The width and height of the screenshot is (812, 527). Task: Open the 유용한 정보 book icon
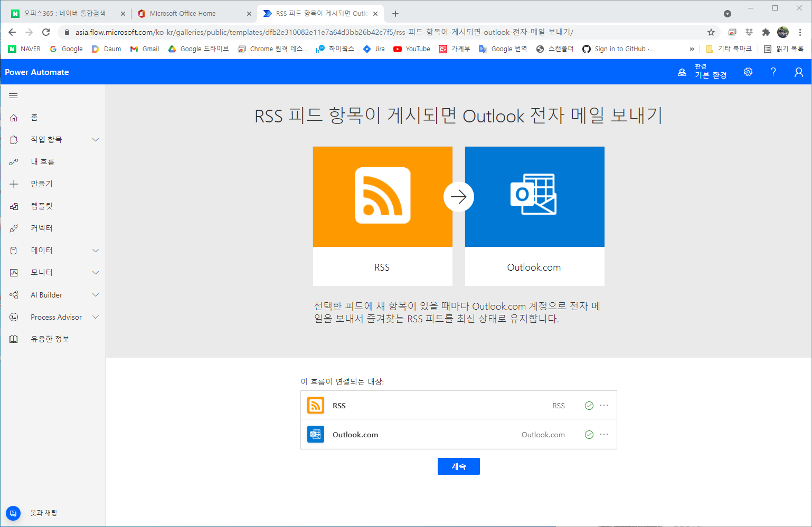click(14, 339)
